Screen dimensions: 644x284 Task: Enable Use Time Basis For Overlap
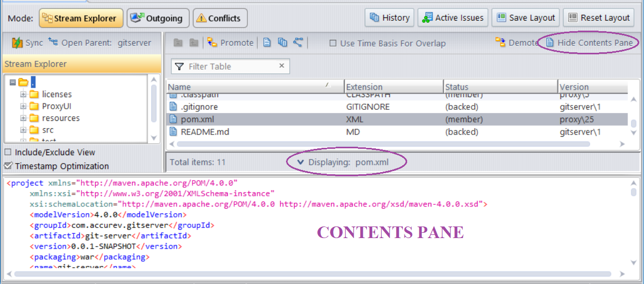pyautogui.click(x=333, y=43)
